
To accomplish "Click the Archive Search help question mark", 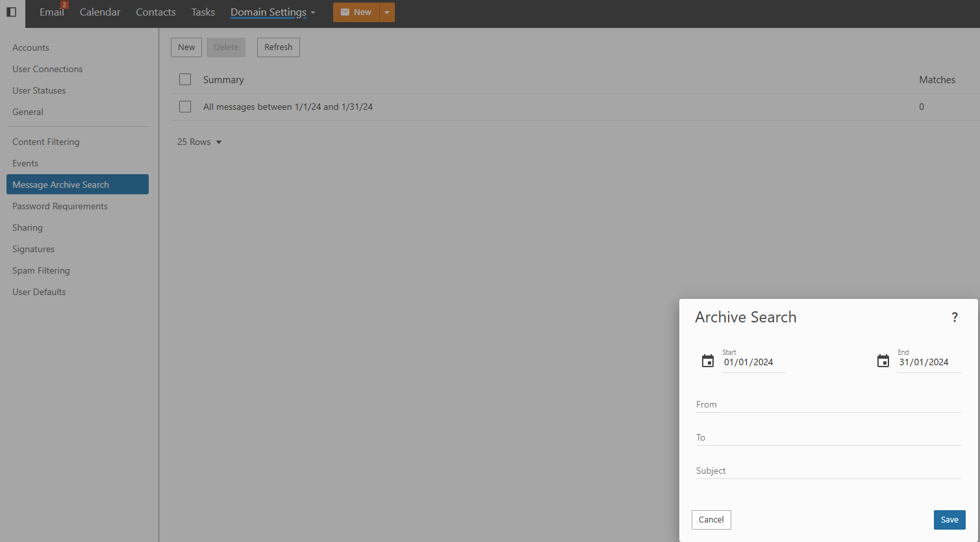I will (954, 317).
